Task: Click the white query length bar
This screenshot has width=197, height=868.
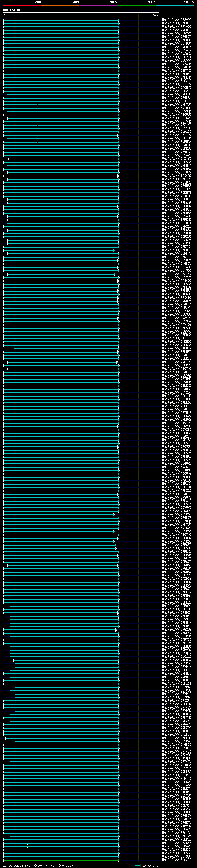Action: [x=81, y=13]
